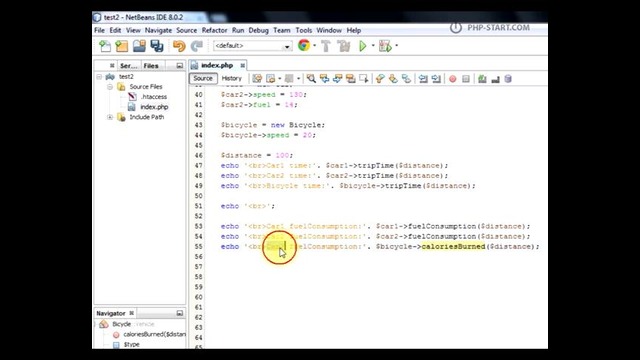Viewport: 640px width, 360px height.
Task: Click the Open Project icon
Action: (x=139, y=46)
